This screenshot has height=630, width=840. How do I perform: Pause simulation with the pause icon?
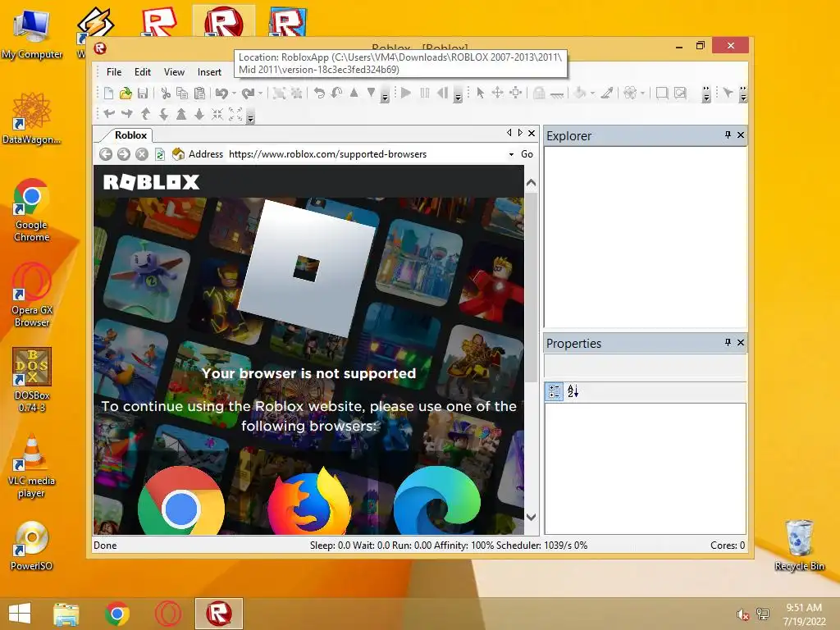pos(425,93)
